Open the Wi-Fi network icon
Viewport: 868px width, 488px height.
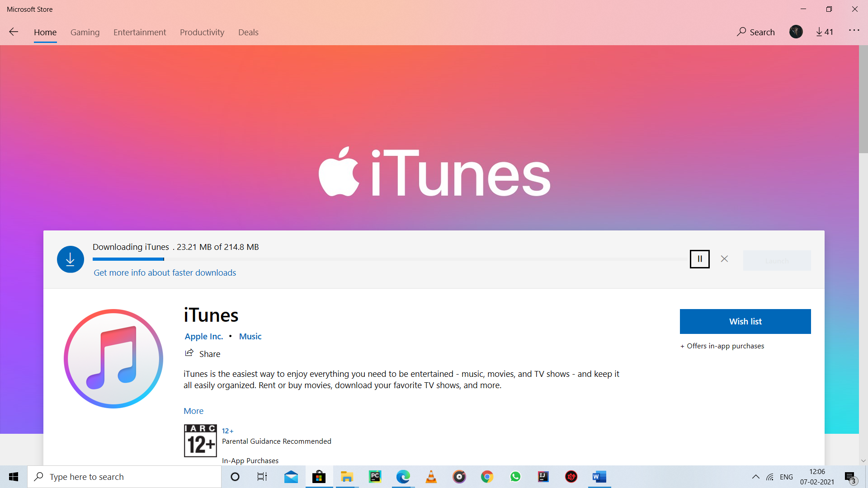pyautogui.click(x=770, y=477)
